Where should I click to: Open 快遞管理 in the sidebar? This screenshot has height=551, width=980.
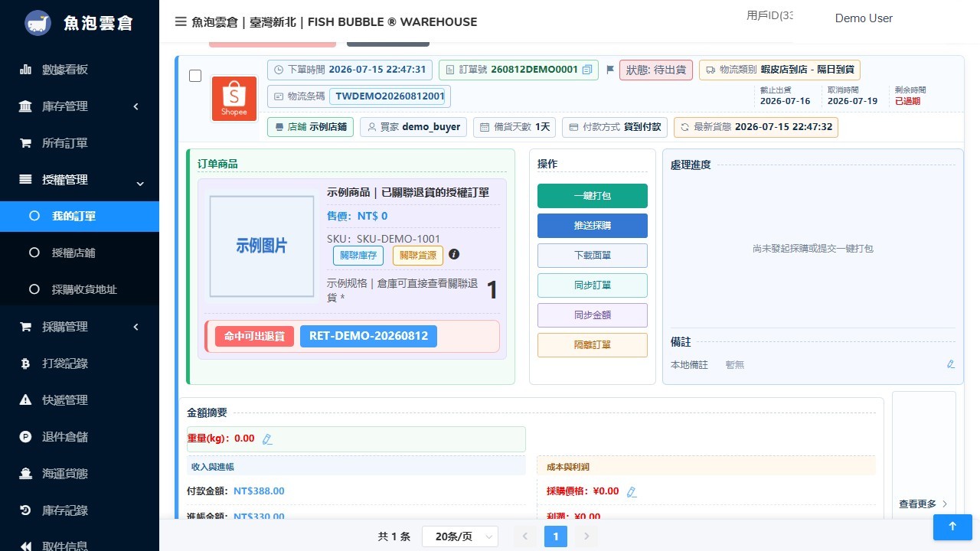80,400
